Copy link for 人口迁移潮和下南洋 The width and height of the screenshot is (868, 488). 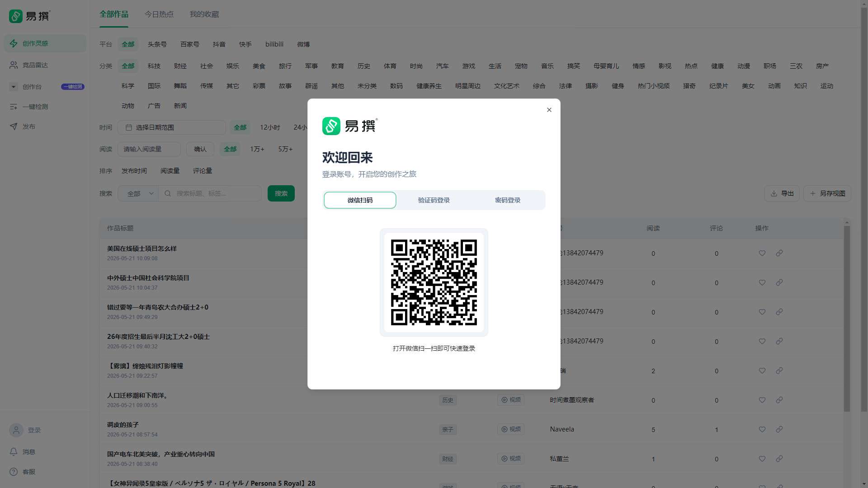click(779, 400)
